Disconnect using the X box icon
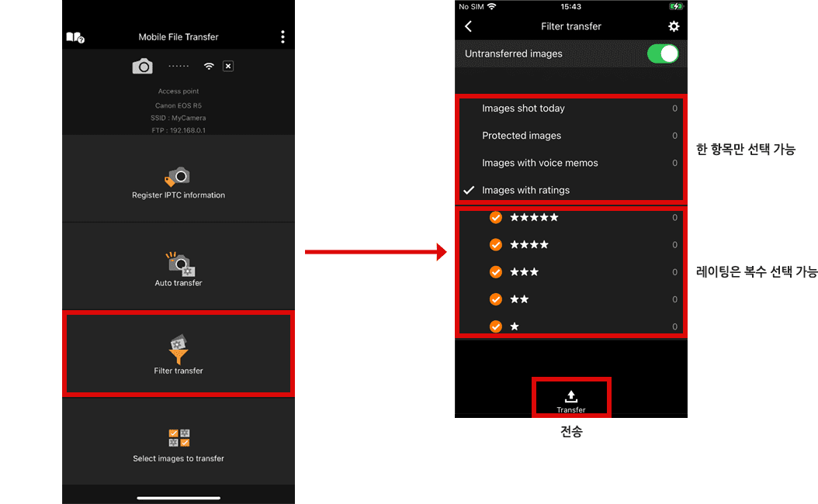The width and height of the screenshot is (818, 504). click(228, 66)
